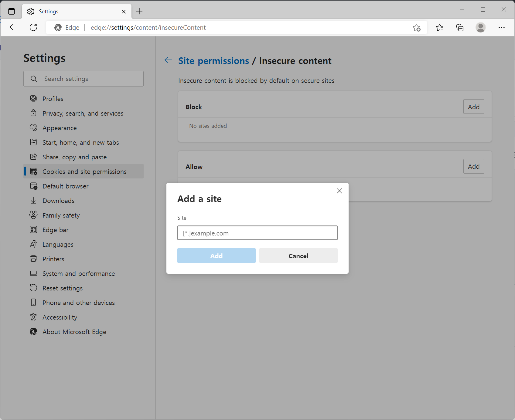Click the Edge logo in the address bar
515x420 pixels.
click(58, 27)
